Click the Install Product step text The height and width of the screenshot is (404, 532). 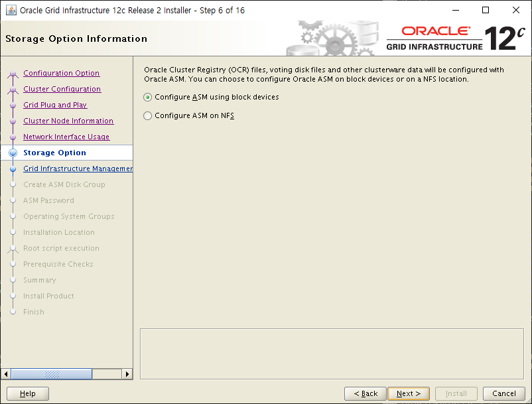point(48,296)
